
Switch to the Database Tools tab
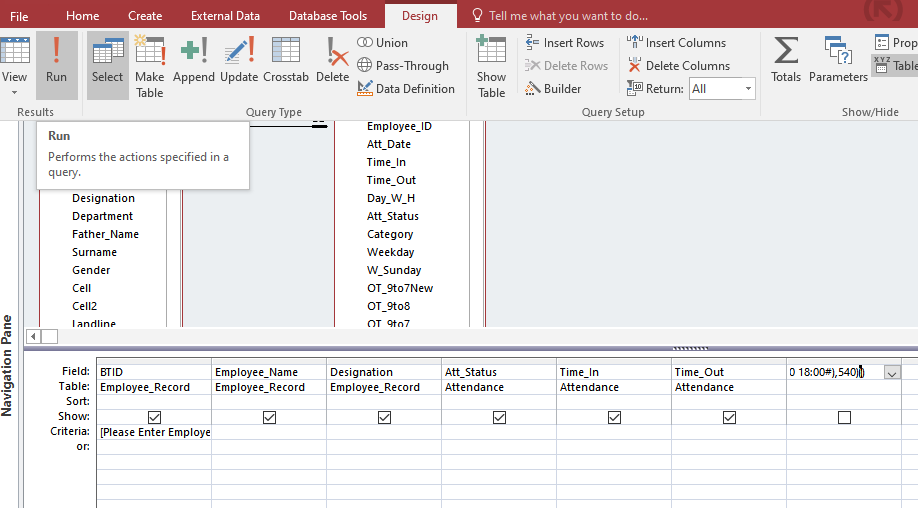coord(328,16)
